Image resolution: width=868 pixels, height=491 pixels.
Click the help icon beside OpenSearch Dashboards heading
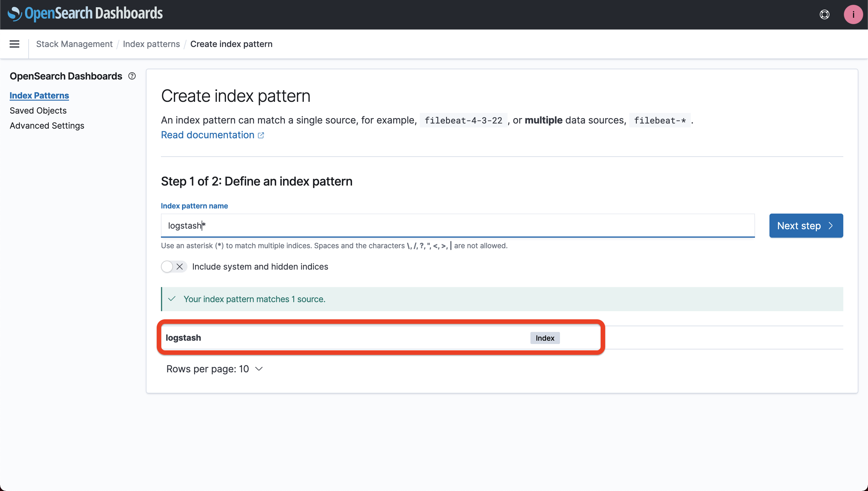[x=132, y=76]
